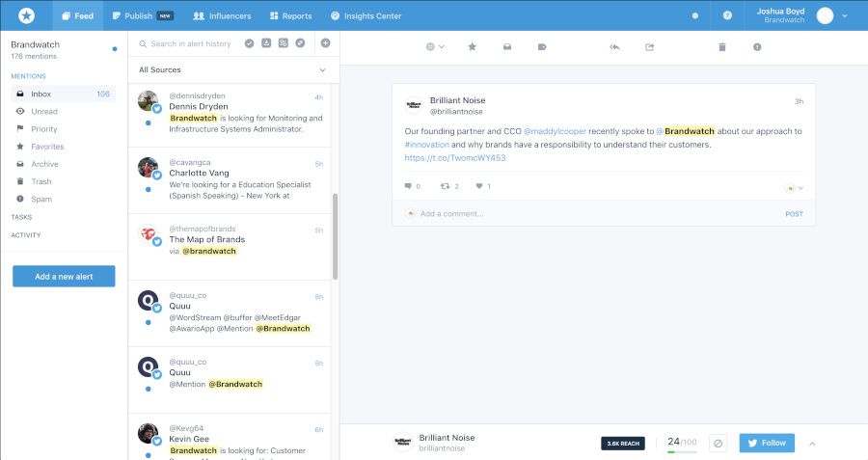Delete the mention with trash icon
The image size is (868, 460).
coord(721,46)
